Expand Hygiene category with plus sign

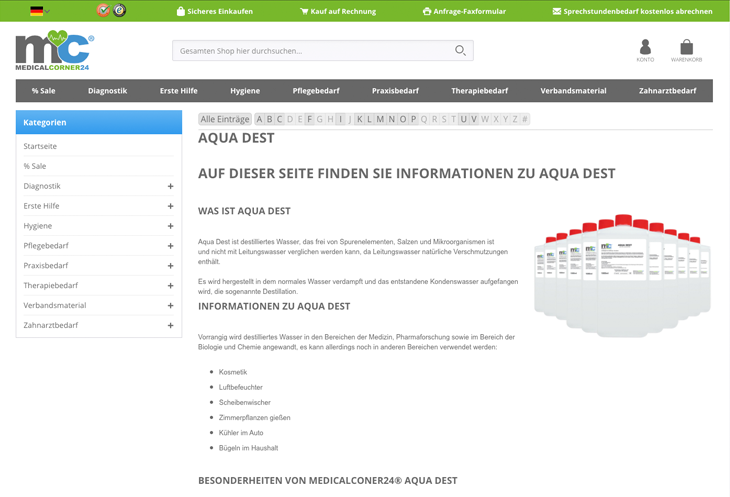[170, 226]
